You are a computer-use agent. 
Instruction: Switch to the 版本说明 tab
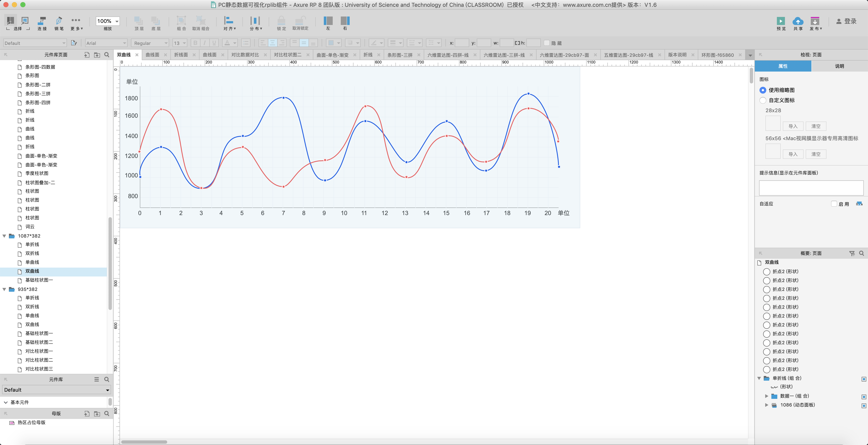click(677, 55)
